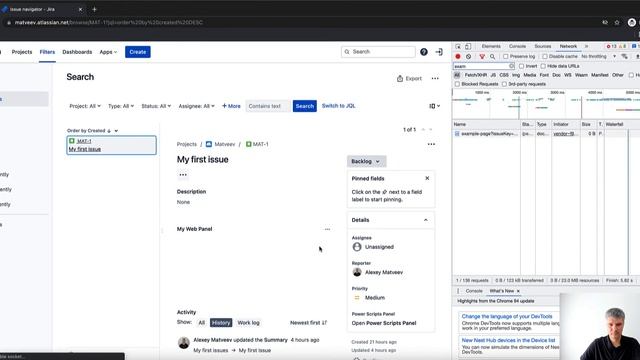Show more DevTools tabs chevron

(587, 47)
